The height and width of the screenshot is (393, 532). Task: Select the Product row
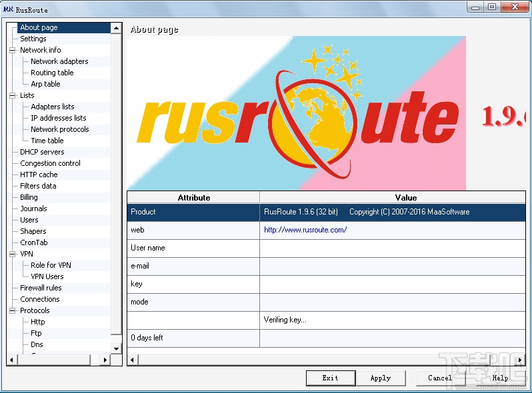click(x=327, y=212)
